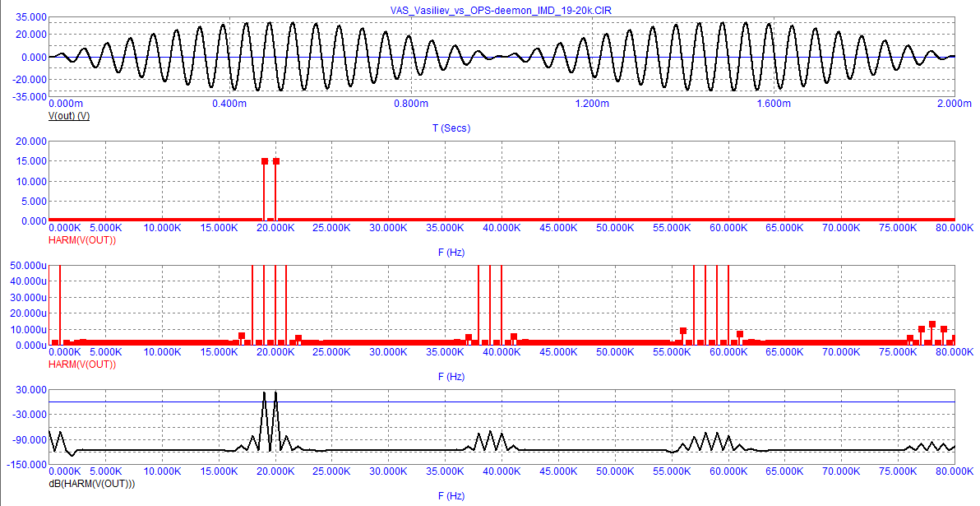Click the 2.000m time tick label
This screenshot has height=506, width=980.
tap(955, 103)
